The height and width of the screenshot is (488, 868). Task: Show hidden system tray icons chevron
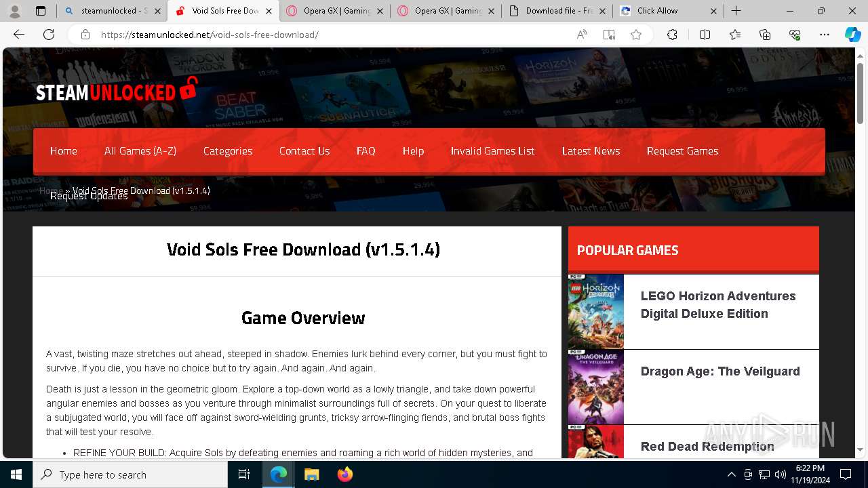(x=731, y=474)
